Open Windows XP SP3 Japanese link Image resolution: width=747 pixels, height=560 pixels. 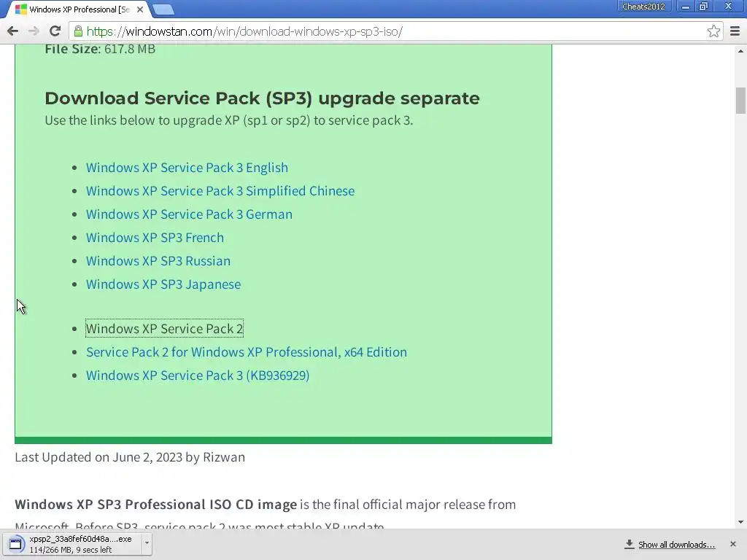click(x=163, y=284)
